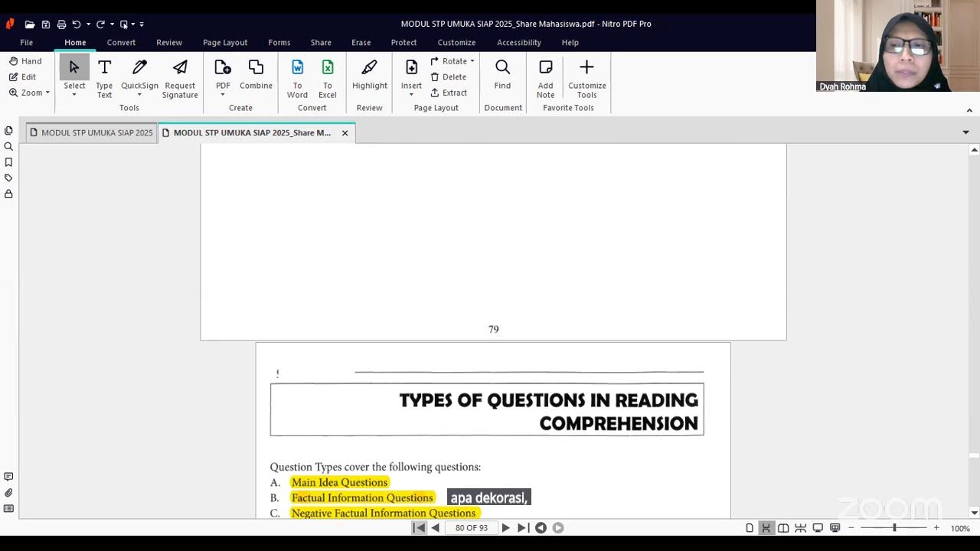Image resolution: width=980 pixels, height=551 pixels.
Task: Switch to the Page Layout ribbon tab
Action: pyautogui.click(x=225, y=43)
